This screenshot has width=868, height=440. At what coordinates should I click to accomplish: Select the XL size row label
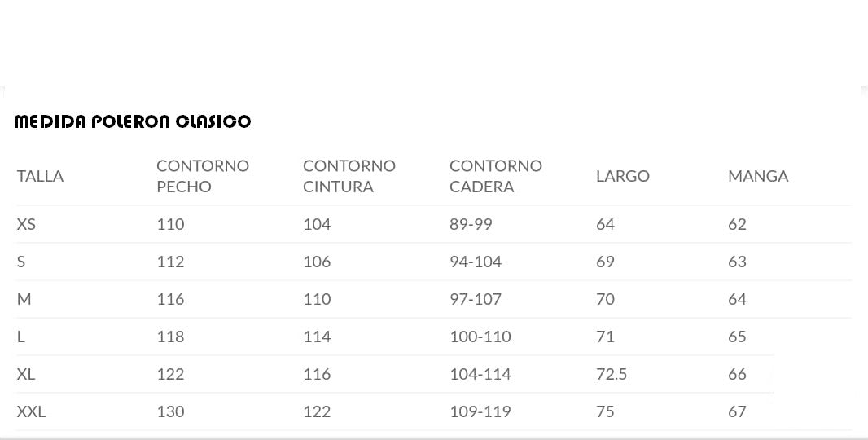(x=26, y=374)
